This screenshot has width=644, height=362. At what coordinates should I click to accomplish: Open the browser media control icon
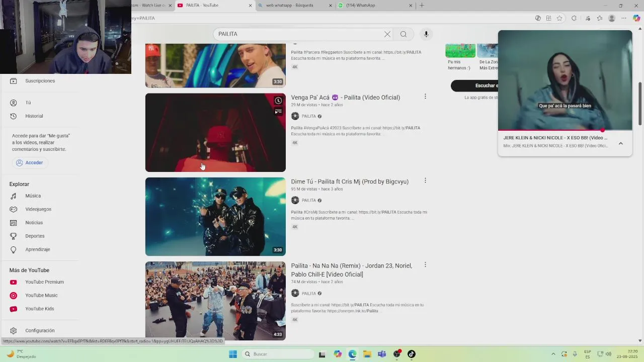(588, 18)
